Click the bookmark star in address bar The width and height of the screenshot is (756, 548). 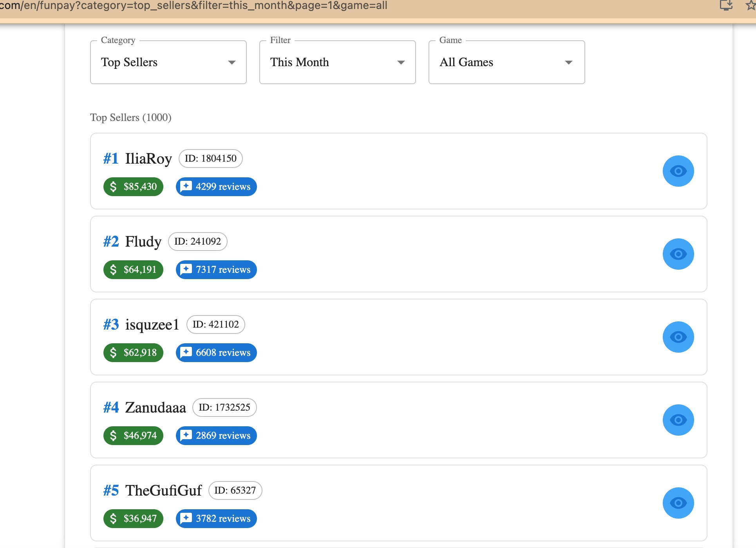(x=750, y=5)
